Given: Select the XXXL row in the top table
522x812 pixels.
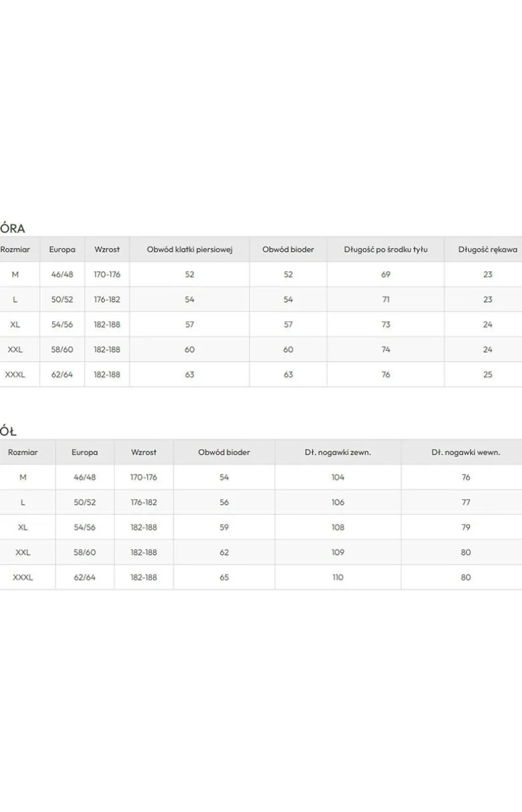Looking at the screenshot, I should (x=261, y=374).
